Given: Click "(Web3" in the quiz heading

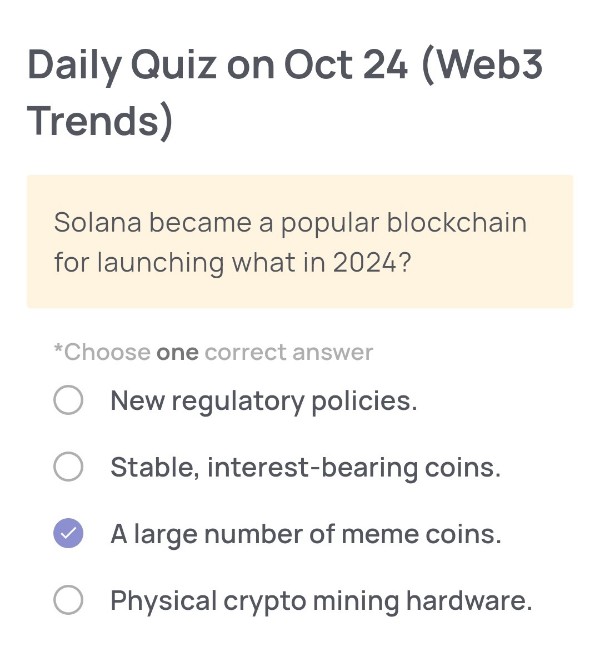Looking at the screenshot, I should (487, 65).
